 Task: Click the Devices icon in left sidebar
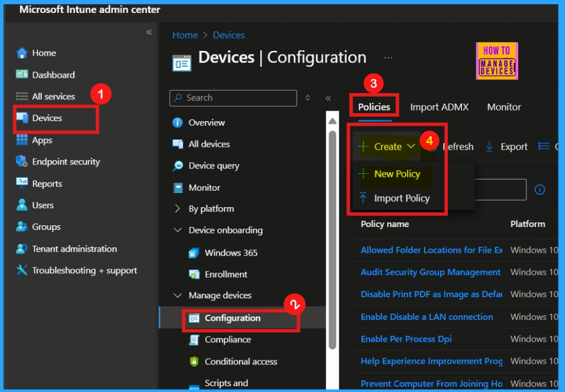[22, 118]
